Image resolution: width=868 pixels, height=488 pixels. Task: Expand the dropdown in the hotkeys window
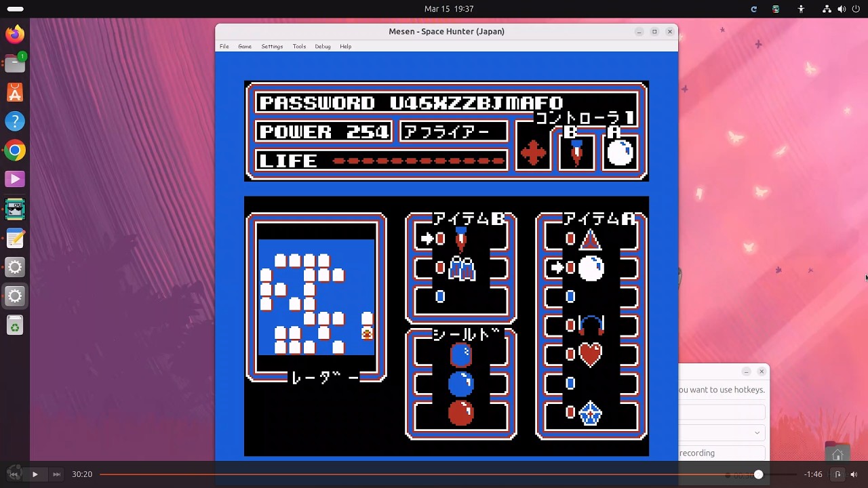[757, 432]
